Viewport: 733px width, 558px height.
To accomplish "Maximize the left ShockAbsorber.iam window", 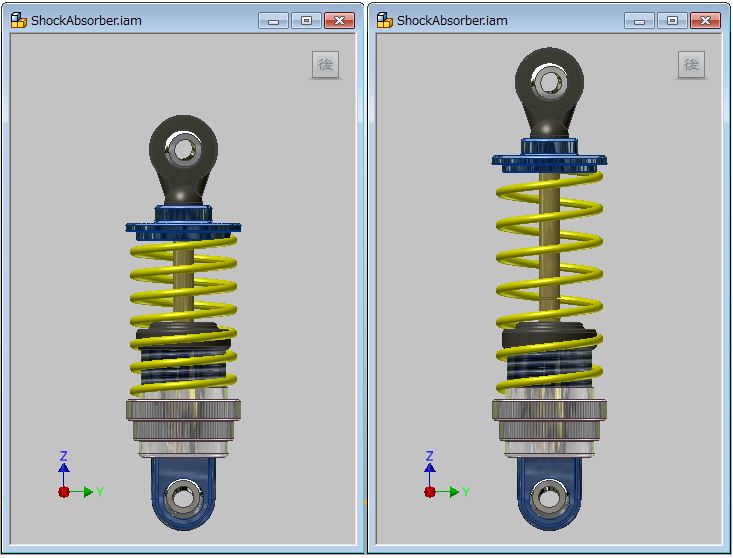I will pos(306,21).
